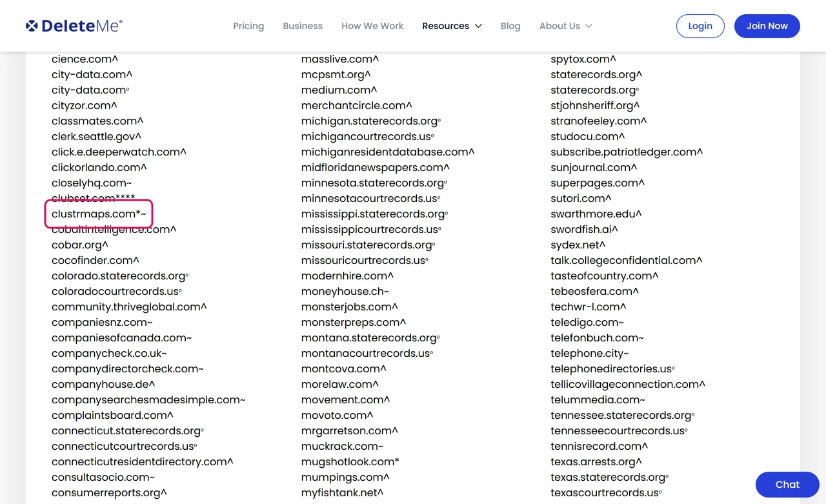Select cityzor.com^ entry
Screen dimensions: 826x504
pyautogui.click(x=85, y=105)
